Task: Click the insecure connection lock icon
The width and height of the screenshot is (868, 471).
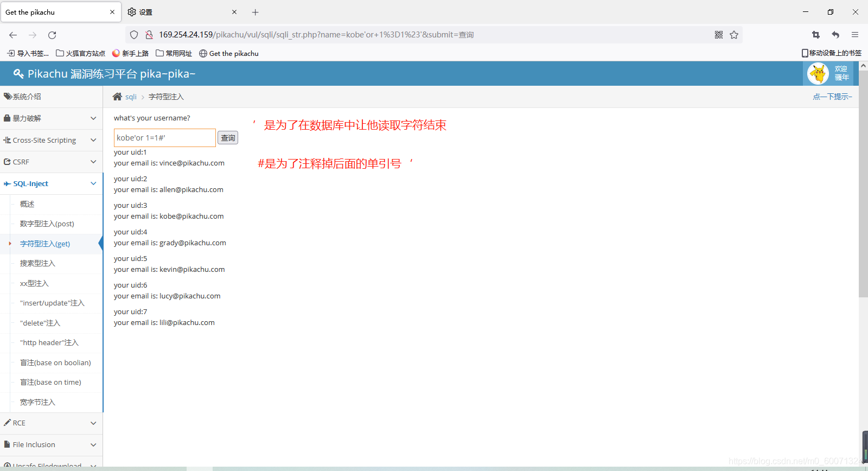Action: tap(149, 35)
